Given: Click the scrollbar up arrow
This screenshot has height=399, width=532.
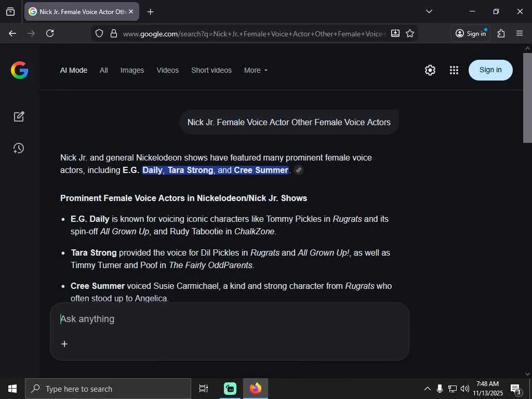Looking at the screenshot, I should point(527,48).
